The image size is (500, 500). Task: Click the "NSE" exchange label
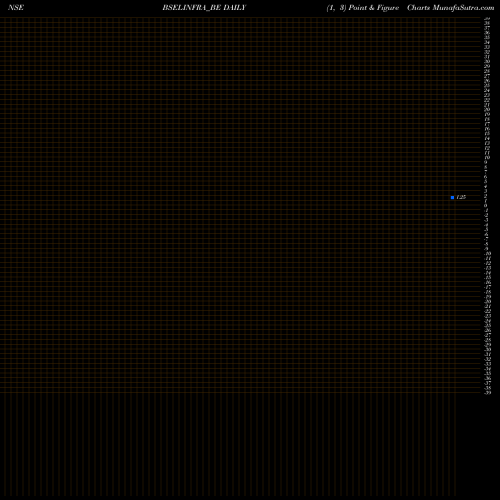pyautogui.click(x=16, y=8)
